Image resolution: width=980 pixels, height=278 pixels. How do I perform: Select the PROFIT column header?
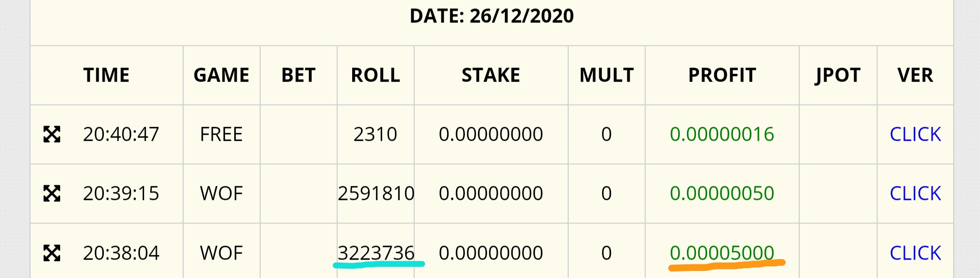pyautogui.click(x=722, y=75)
